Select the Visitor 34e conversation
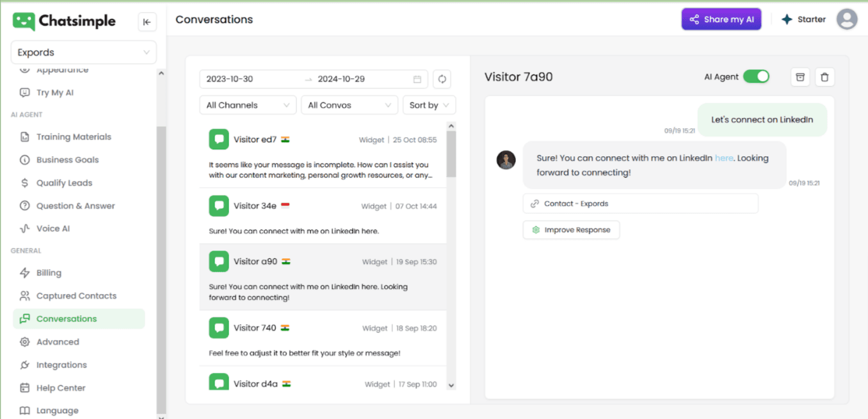868x419 pixels. [323, 216]
